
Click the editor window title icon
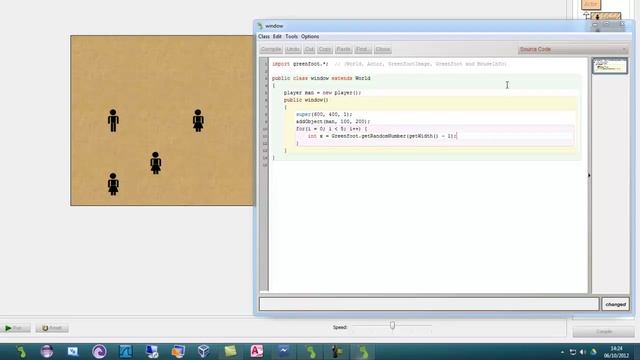[260, 26]
